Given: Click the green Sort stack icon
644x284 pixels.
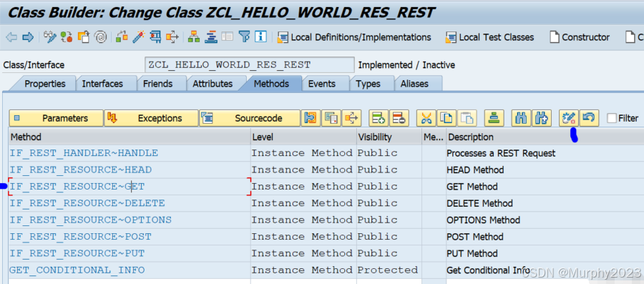Looking at the screenshot, I should point(494,118).
